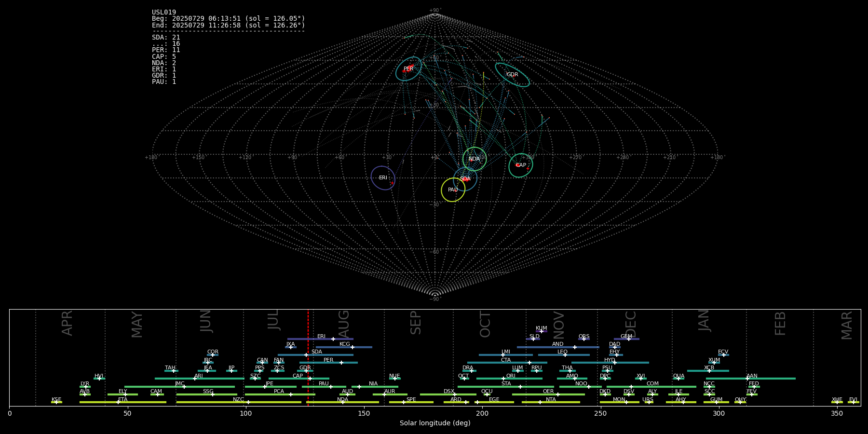Click the 'NDA: 2' count in legend
868x434 pixels.
pos(164,63)
